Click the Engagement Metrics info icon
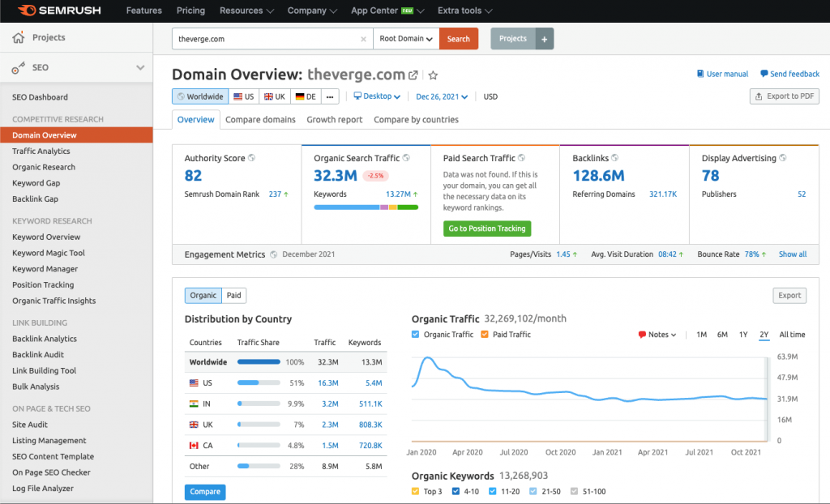Screen dimensions: 830x504 coord(274,254)
